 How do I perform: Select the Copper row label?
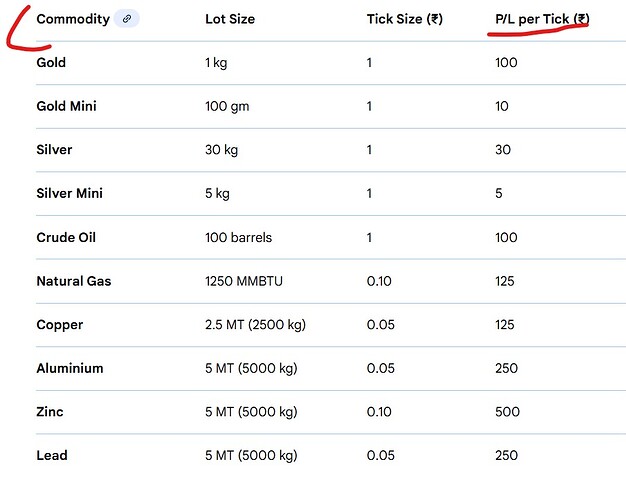click(60, 325)
